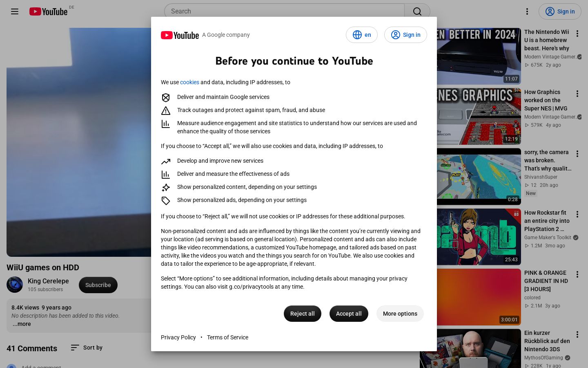Open the language selector showing en
Screen dimensions: 588x368
pyautogui.click(x=362, y=35)
